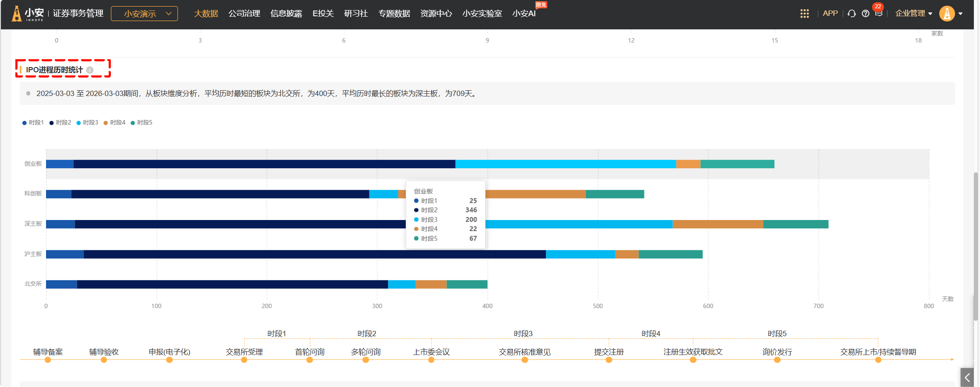This screenshot has height=387, width=980.
Task: Switch to the 公司治理 tab
Action: coord(244,14)
